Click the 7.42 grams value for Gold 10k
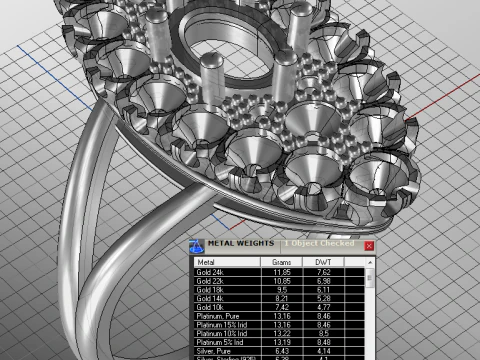Image resolution: width=480 pixels, height=360 pixels. (x=282, y=307)
